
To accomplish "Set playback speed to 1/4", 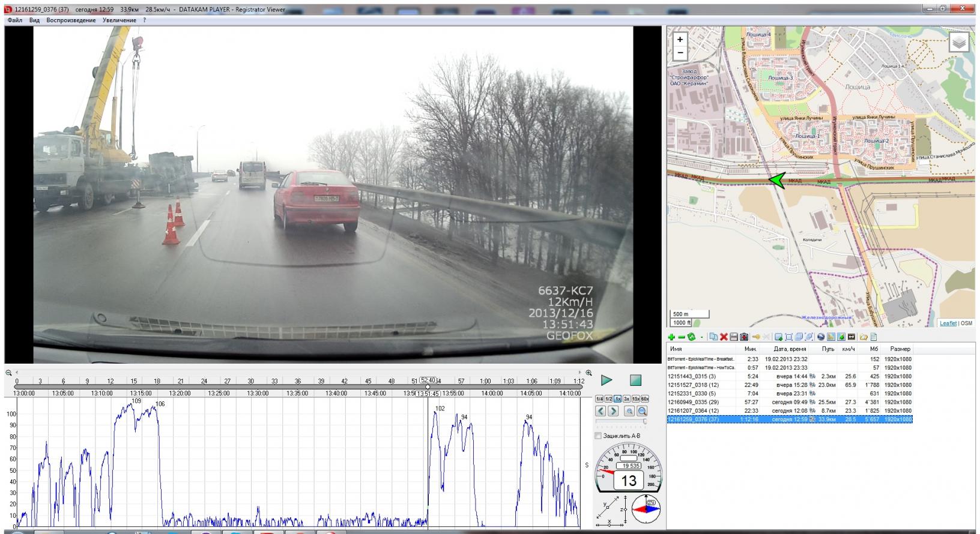I will point(599,399).
